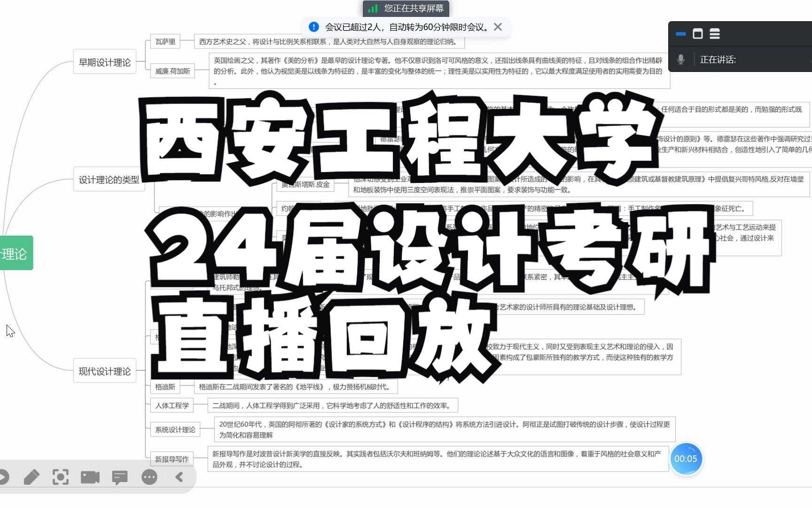The width and height of the screenshot is (812, 508).
Task: Select the pen annotation tool
Action: (32, 477)
